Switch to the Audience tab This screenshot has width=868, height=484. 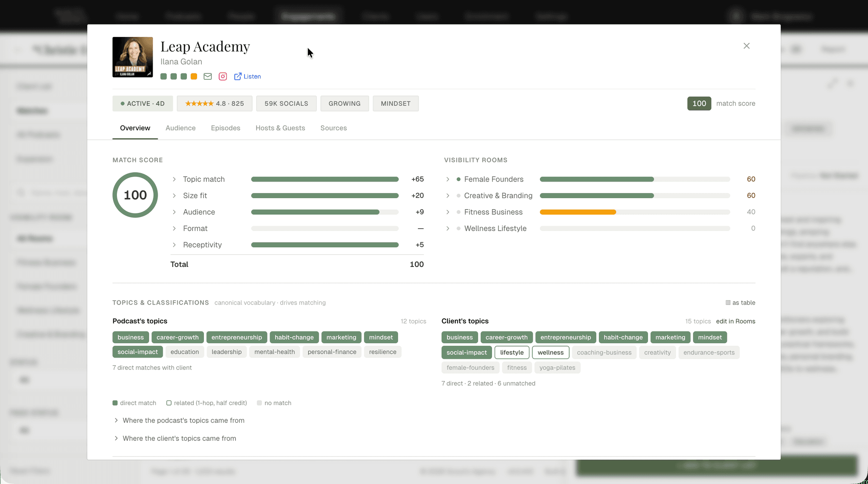pos(181,128)
